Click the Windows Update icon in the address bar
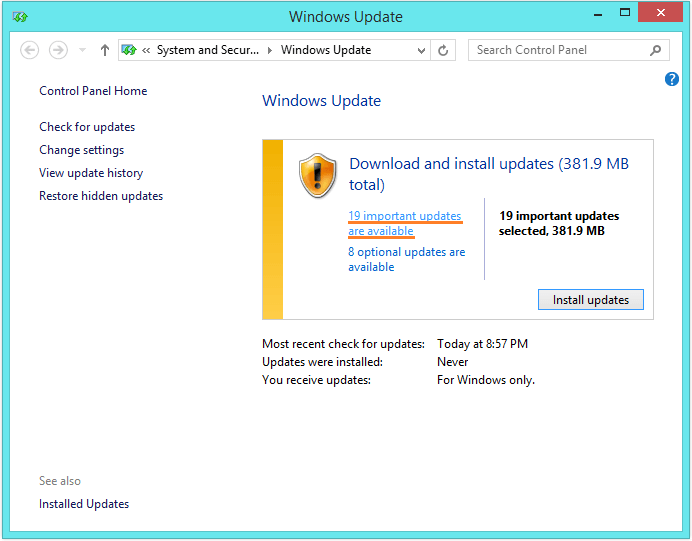Image resolution: width=692 pixels, height=541 pixels. [129, 50]
